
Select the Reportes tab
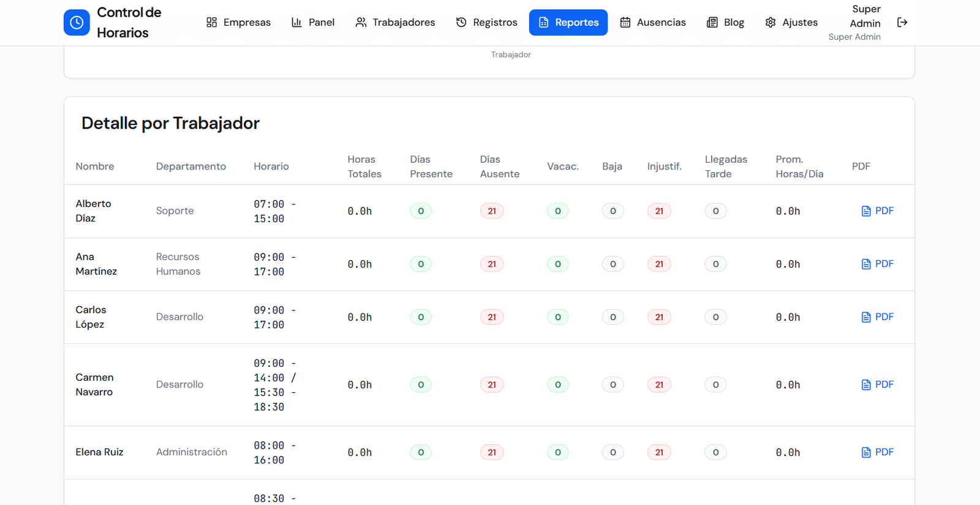pos(568,23)
